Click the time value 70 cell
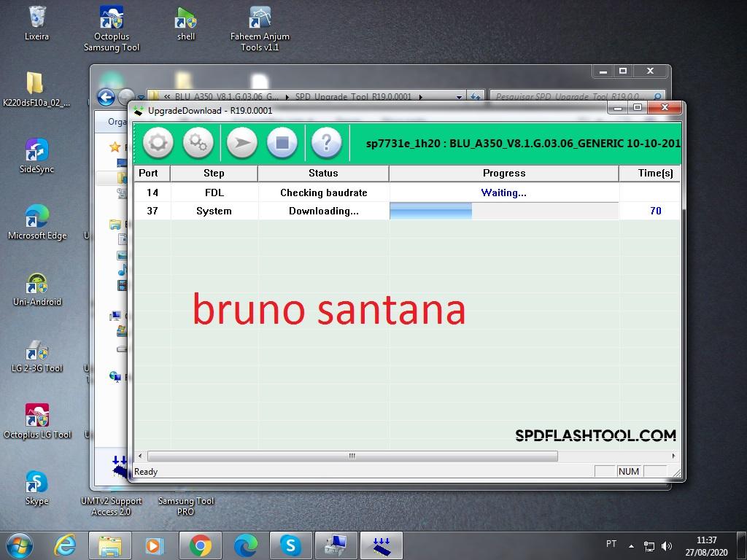The height and width of the screenshot is (560, 747). [650, 211]
